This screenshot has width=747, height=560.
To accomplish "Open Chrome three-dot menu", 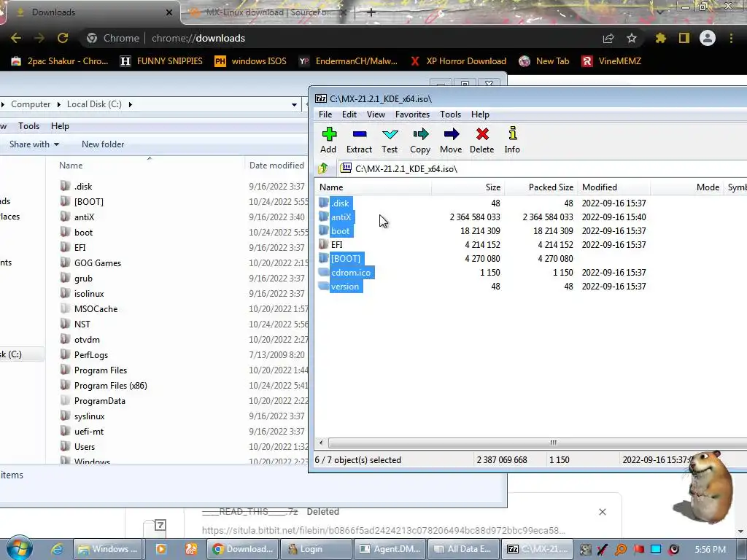I will (x=731, y=38).
